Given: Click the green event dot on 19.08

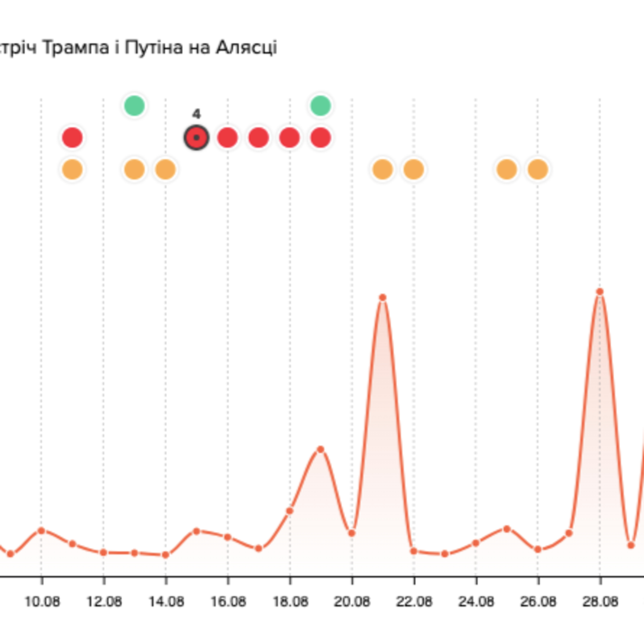Looking at the screenshot, I should [x=321, y=106].
